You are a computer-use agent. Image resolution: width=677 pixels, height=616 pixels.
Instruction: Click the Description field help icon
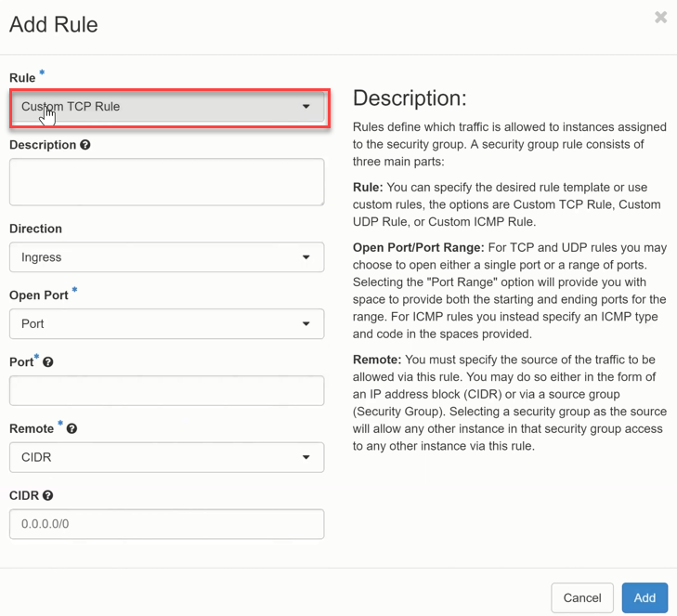tap(85, 145)
